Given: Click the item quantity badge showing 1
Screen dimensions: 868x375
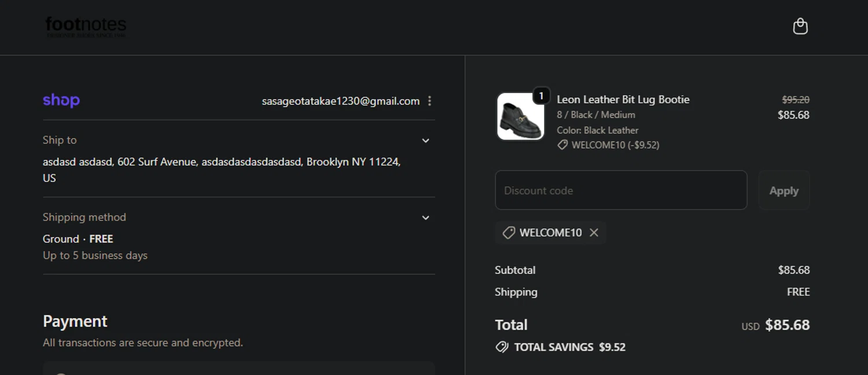Looking at the screenshot, I should coord(541,96).
